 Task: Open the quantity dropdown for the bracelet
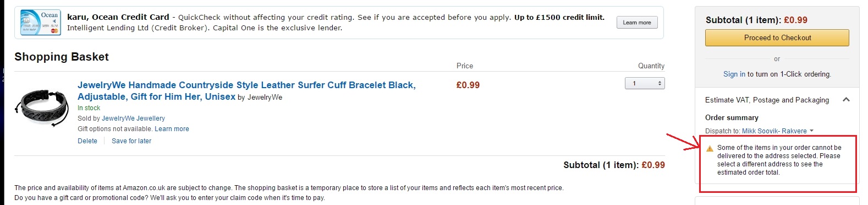pyautogui.click(x=645, y=83)
